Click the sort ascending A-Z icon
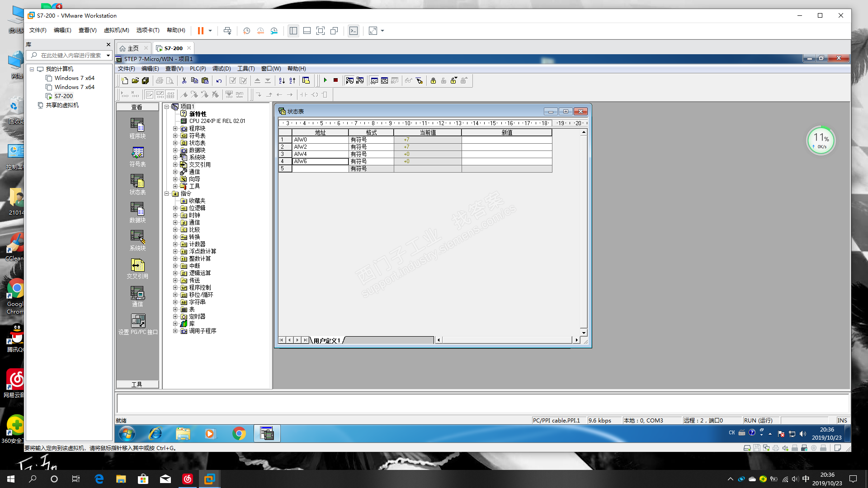 [282, 80]
